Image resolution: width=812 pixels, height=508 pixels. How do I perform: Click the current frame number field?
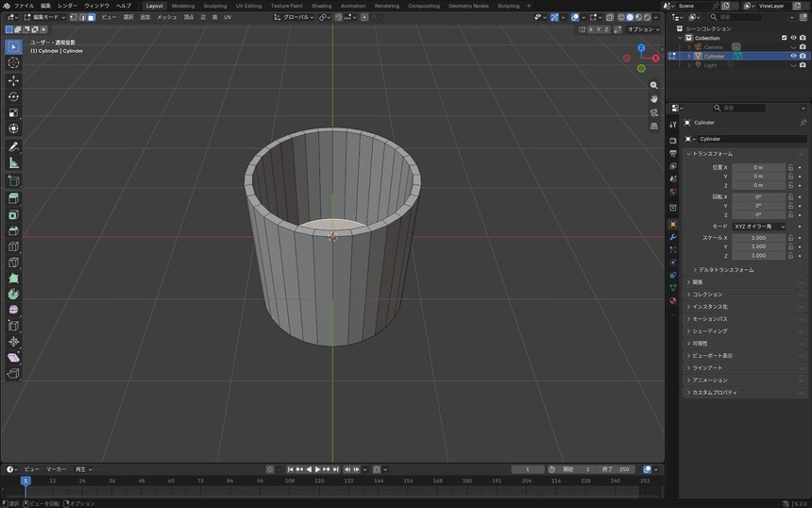click(x=528, y=469)
